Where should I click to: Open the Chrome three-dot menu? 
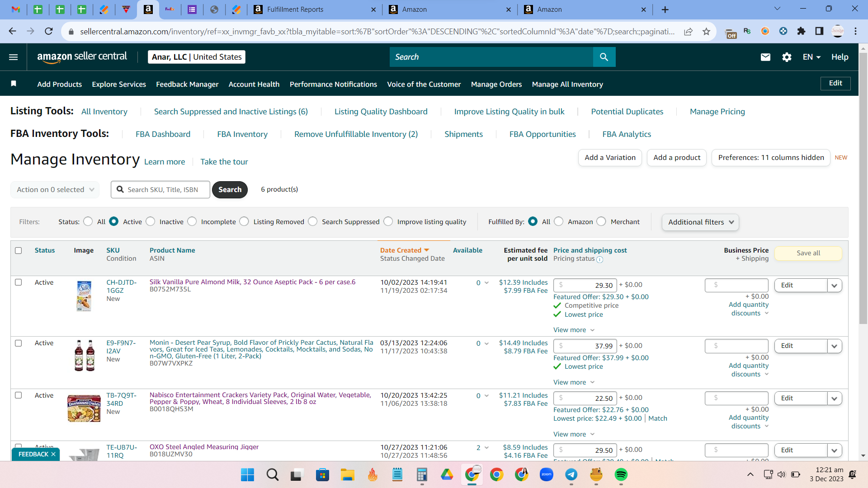point(855,31)
